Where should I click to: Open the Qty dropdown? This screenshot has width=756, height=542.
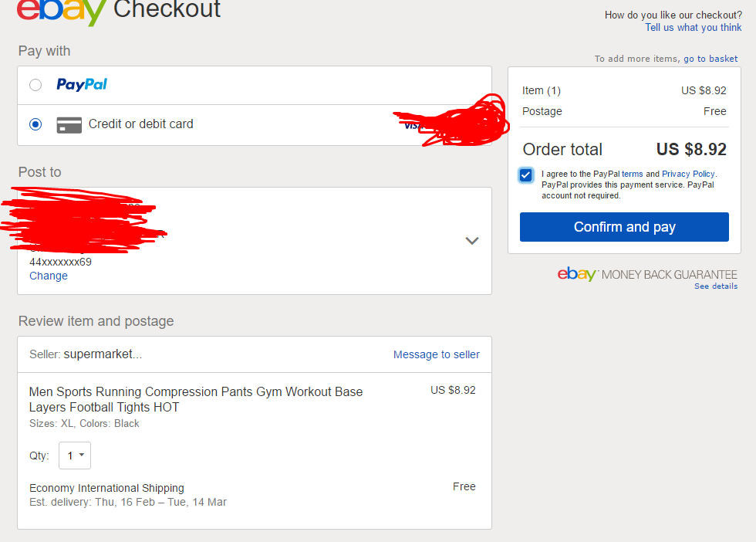pos(75,455)
